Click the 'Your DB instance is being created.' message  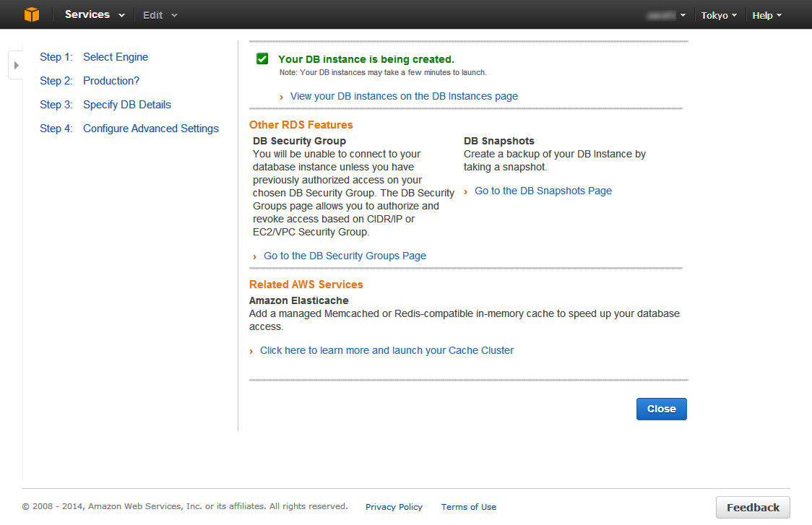366,59
